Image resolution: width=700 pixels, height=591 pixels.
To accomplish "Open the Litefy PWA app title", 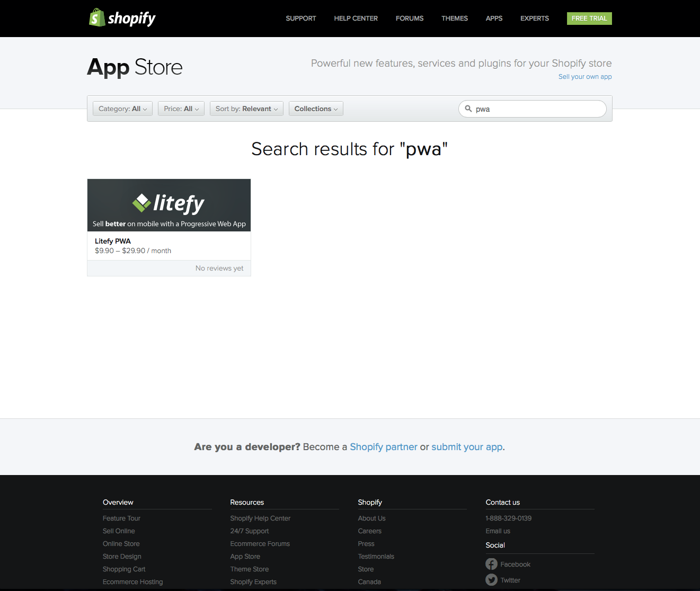I will point(113,241).
